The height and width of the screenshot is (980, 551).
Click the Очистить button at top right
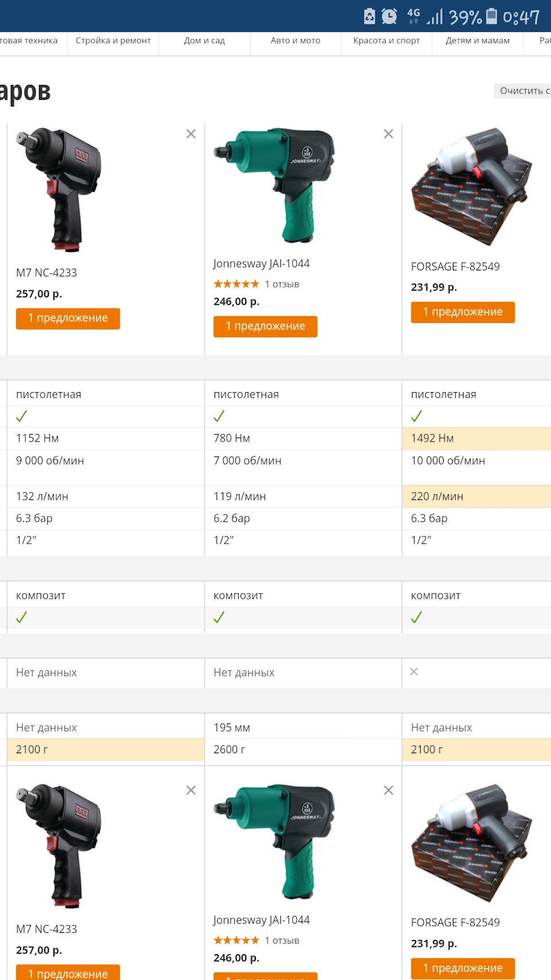pos(521,91)
